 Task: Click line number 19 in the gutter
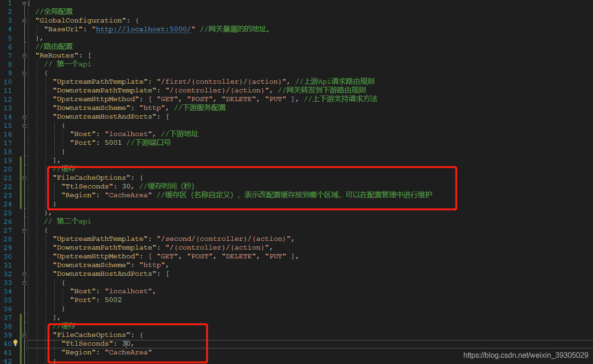click(x=8, y=160)
